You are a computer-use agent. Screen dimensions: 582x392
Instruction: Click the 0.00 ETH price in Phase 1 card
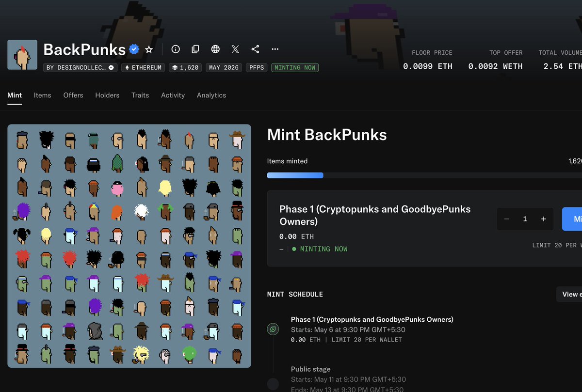(296, 236)
